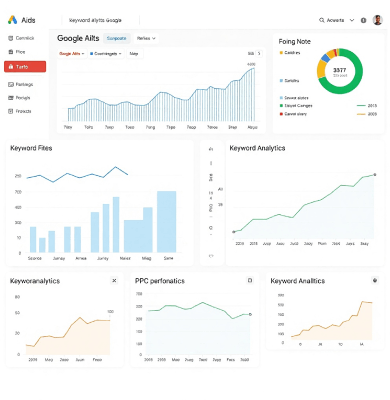390x400 pixels.
Task: Click the lock icon in Tarfo button
Action: 11,67
